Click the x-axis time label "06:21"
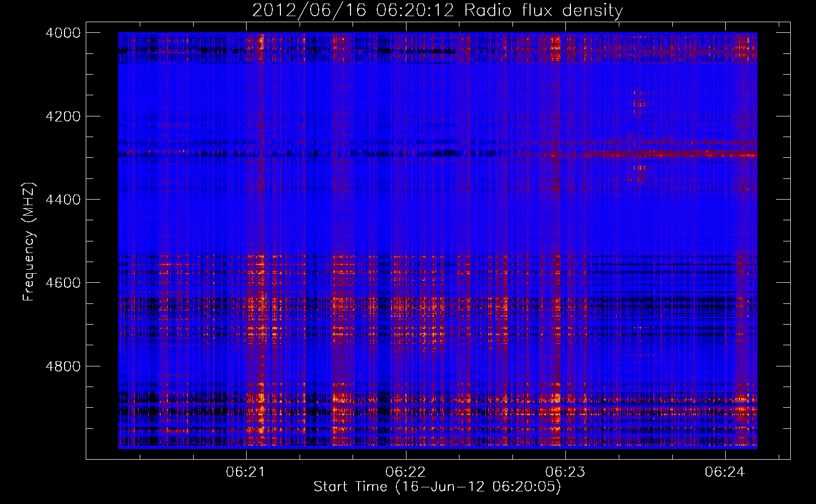The height and width of the screenshot is (504, 816). [x=246, y=472]
